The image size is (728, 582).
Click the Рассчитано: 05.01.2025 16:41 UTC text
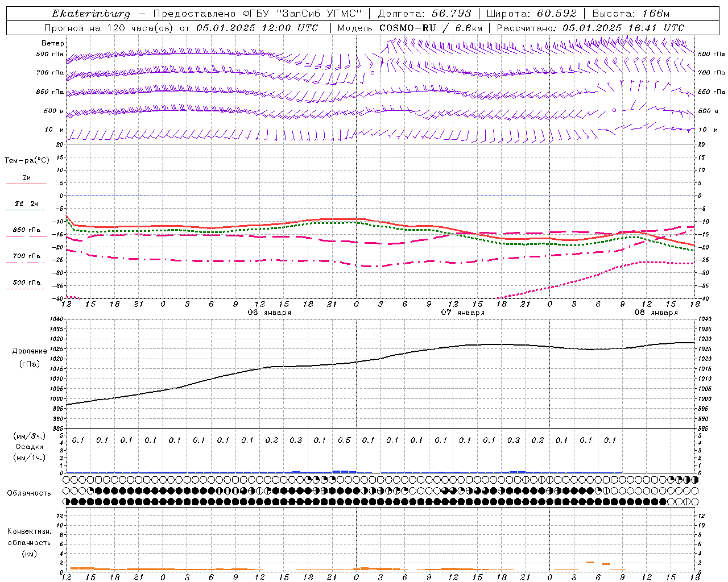click(x=590, y=28)
